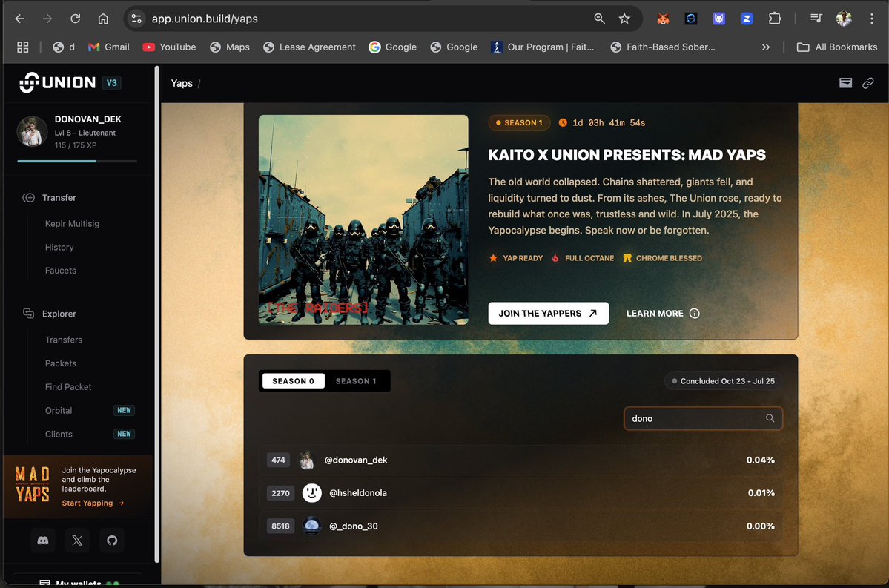Reload the page with the refresh icon
The image size is (889, 588).
[x=76, y=19]
